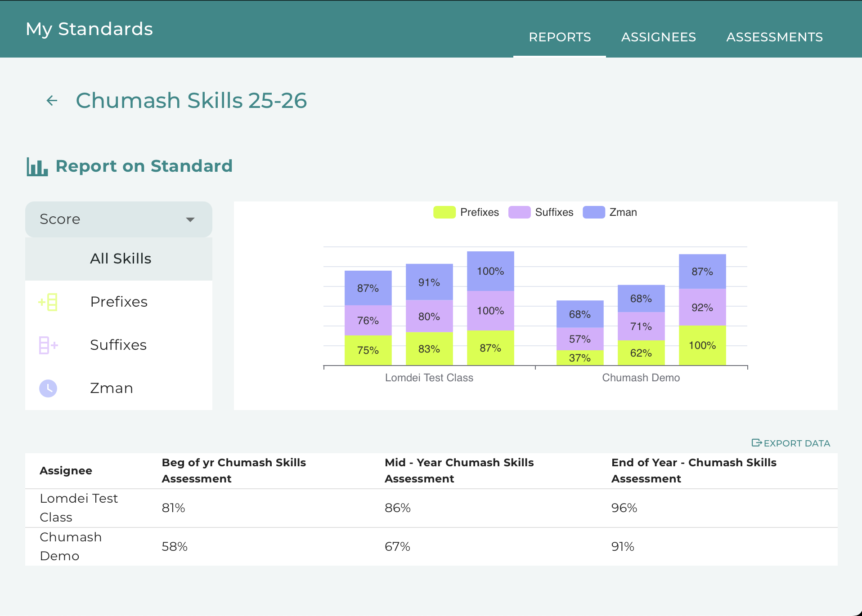Viewport: 862px width, 616px height.
Task: Toggle the Suffixes series in the chart legend
Action: [x=541, y=212]
